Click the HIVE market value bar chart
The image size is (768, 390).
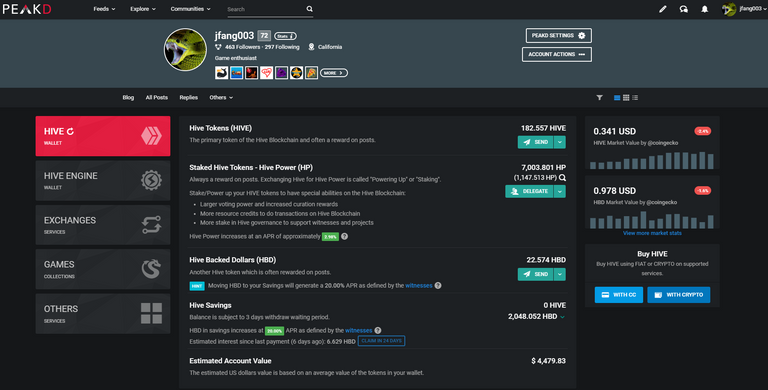pyautogui.click(x=652, y=161)
